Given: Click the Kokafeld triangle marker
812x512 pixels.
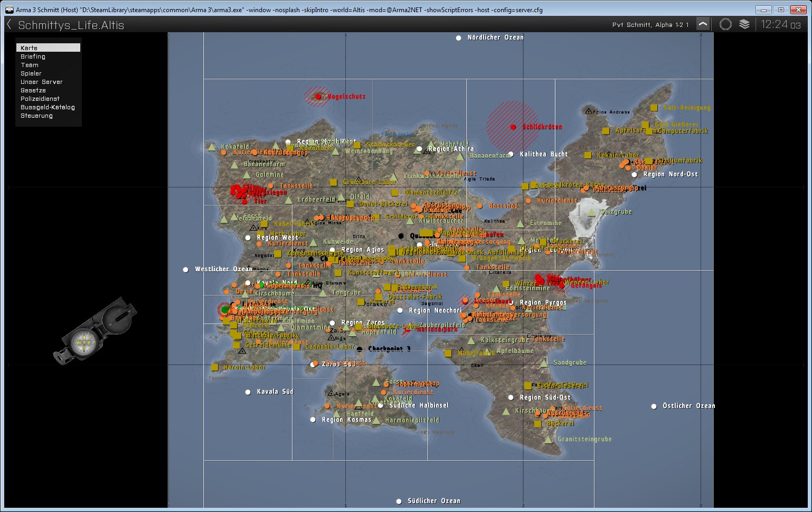Looking at the screenshot, I should click(x=212, y=147).
